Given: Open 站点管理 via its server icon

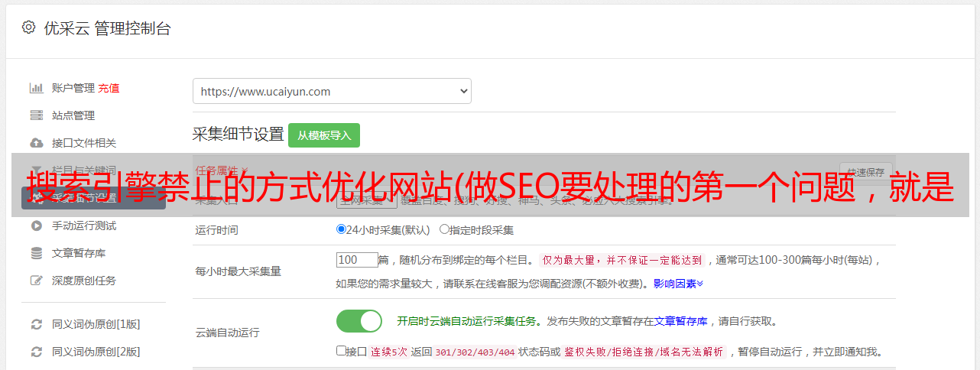Looking at the screenshot, I should [x=36, y=115].
